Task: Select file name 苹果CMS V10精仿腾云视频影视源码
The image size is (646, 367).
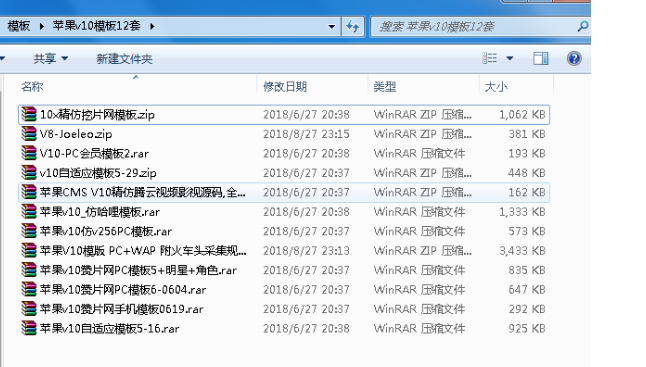Action: tap(143, 192)
